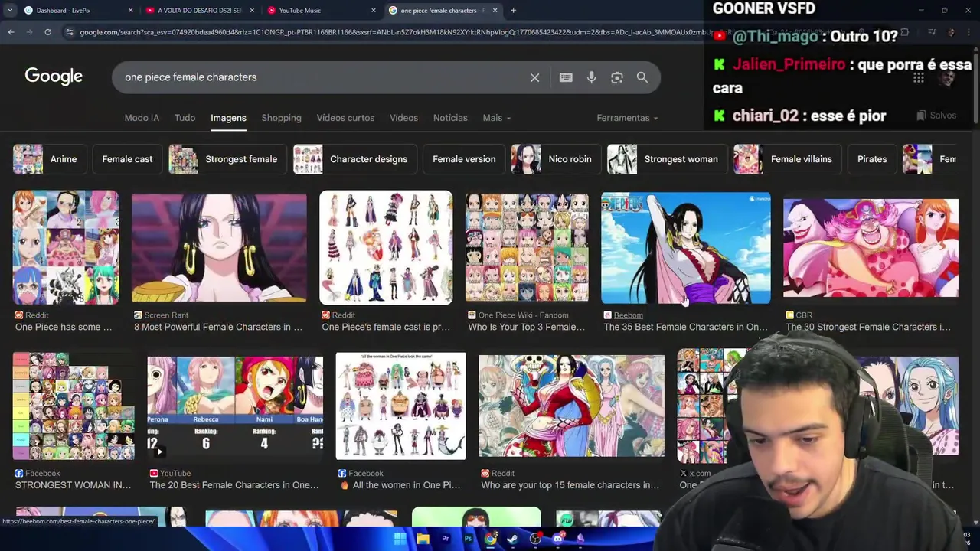Switch to Chrome on the taskbar

point(490,539)
